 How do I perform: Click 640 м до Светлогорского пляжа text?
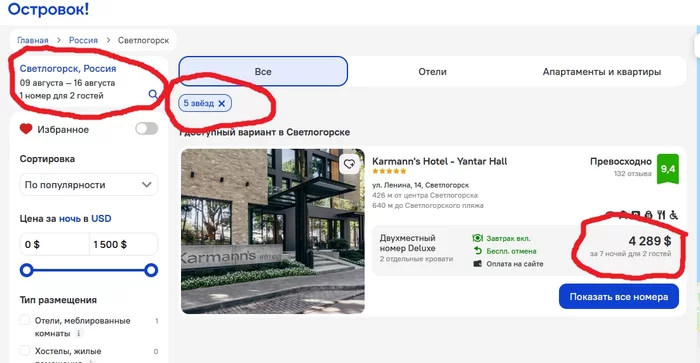[x=428, y=205]
